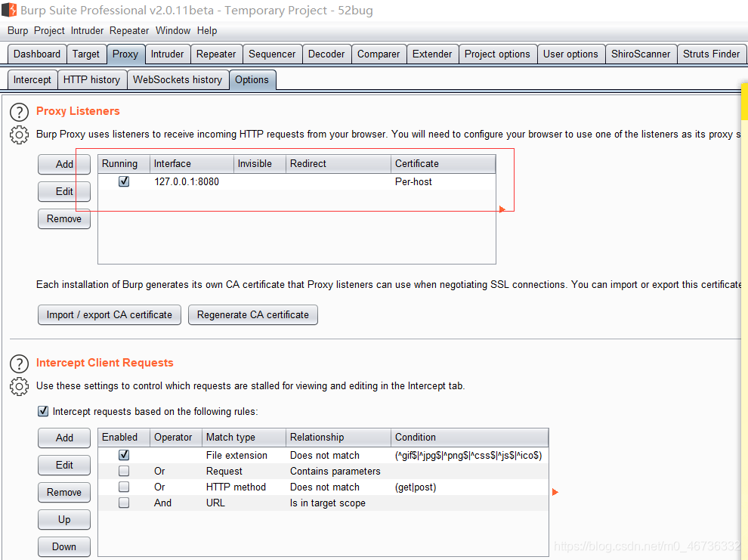The height and width of the screenshot is (560, 748).
Task: Switch to the Intruder main tab
Action: click(x=167, y=54)
